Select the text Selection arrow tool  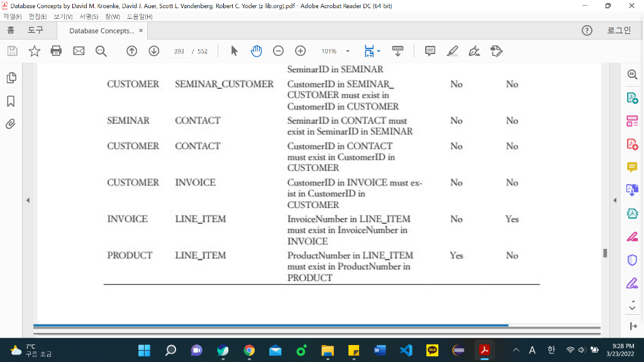tap(234, 51)
